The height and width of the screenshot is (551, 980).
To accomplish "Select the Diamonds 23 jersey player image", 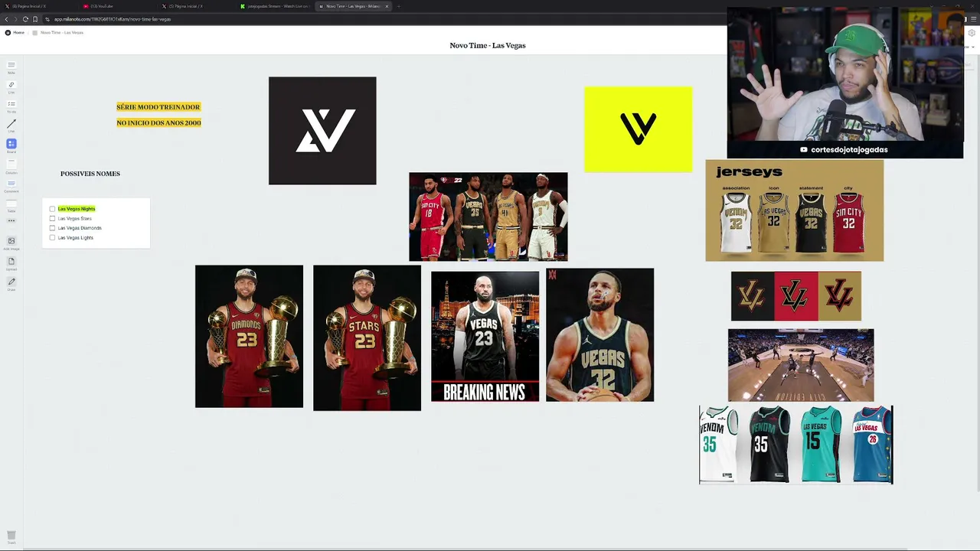I will [x=249, y=337].
